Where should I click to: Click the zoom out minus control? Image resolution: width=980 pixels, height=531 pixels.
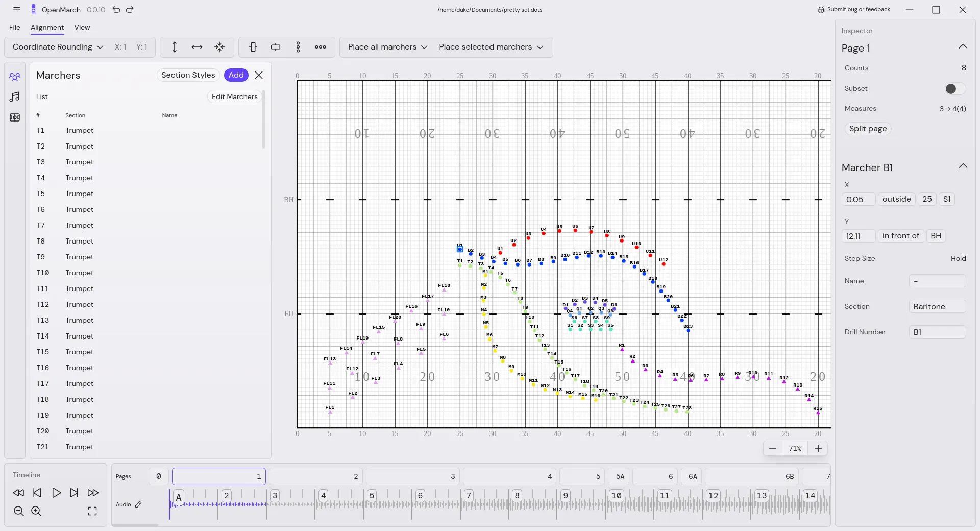click(x=773, y=448)
